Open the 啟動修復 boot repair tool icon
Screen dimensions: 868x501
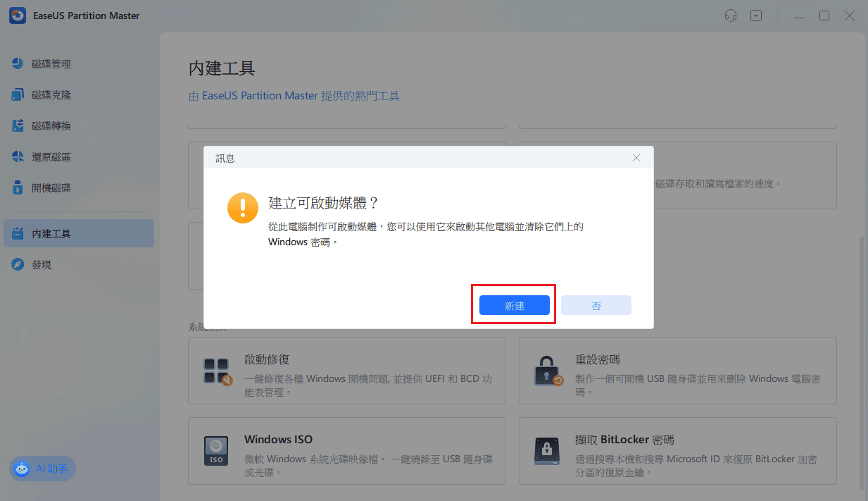coord(215,371)
